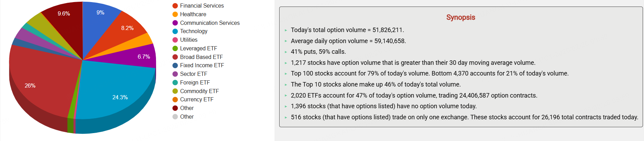Click the Broad Based ETF legend label
The height and width of the screenshot is (141, 644).
click(x=201, y=57)
